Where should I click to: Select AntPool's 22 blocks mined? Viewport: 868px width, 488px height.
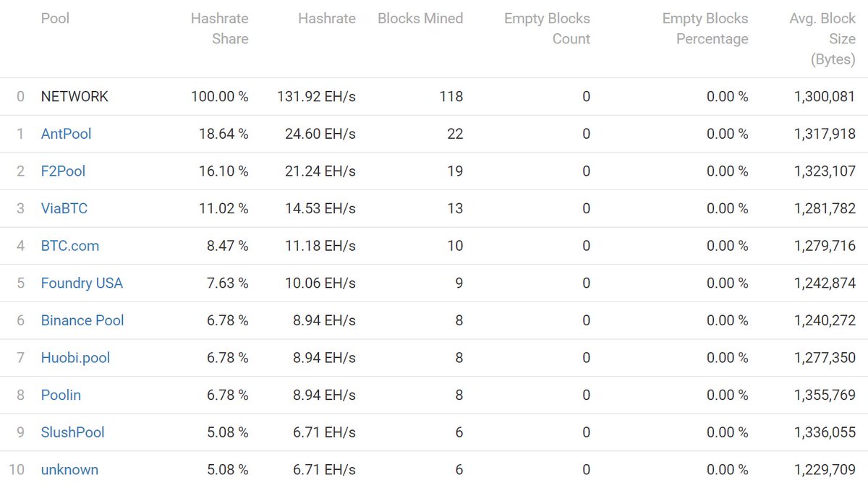pos(455,134)
